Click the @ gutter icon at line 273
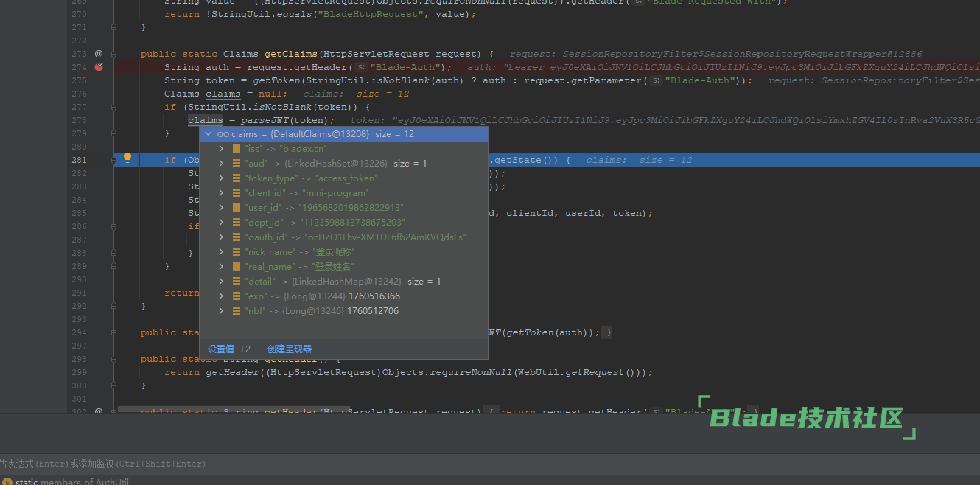Screen dimensions: 980x485 point(99,54)
